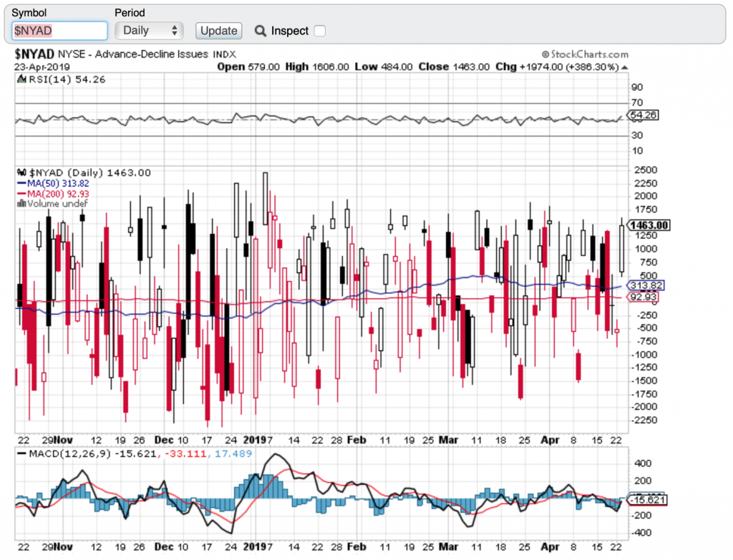Click the MA(200) 92.93 price tag
Viewport: 733px width, 560px height.
pyautogui.click(x=644, y=296)
